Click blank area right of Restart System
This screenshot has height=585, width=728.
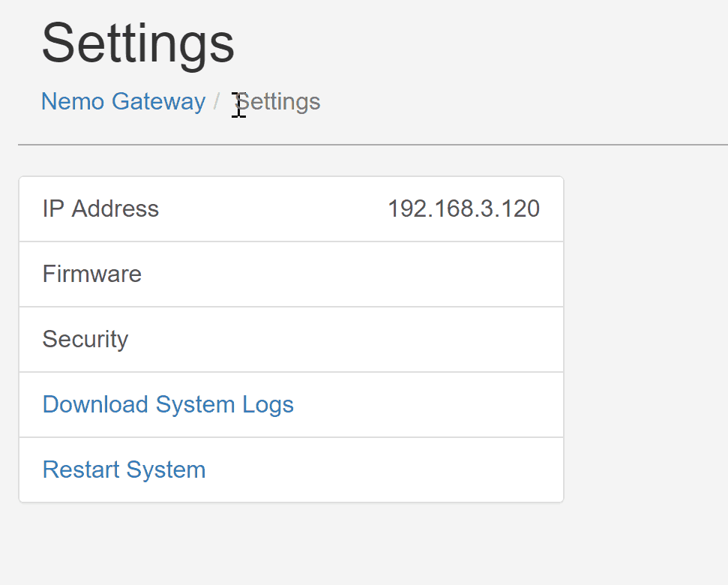point(384,469)
